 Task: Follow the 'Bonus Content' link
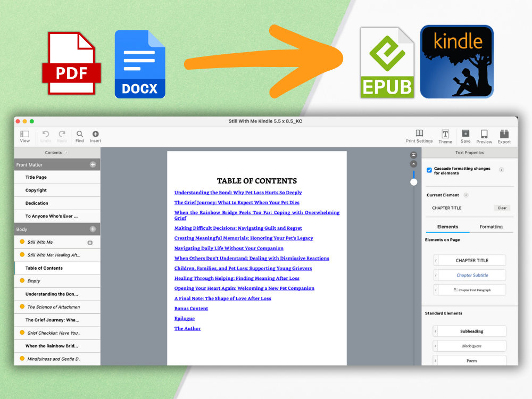coord(191,309)
